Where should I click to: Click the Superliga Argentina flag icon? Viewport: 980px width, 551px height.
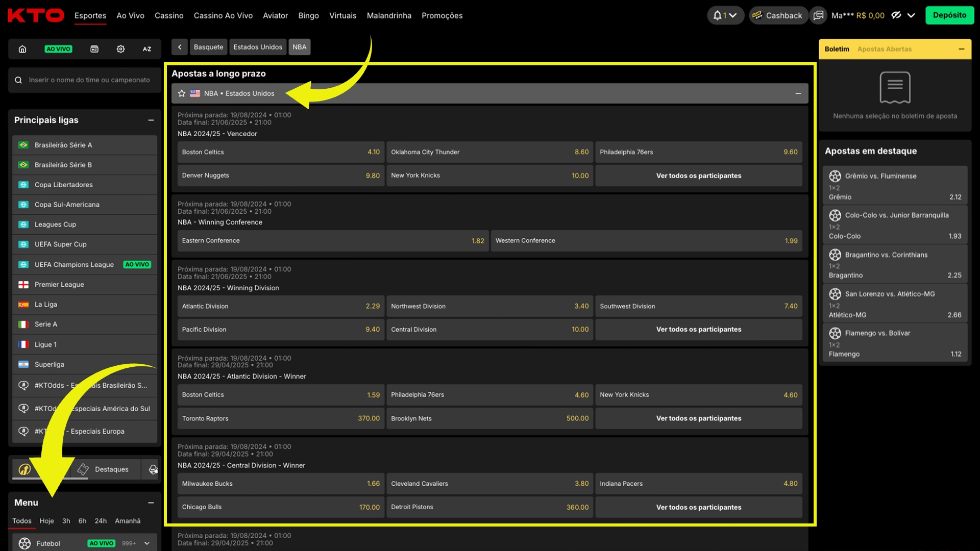[23, 364]
